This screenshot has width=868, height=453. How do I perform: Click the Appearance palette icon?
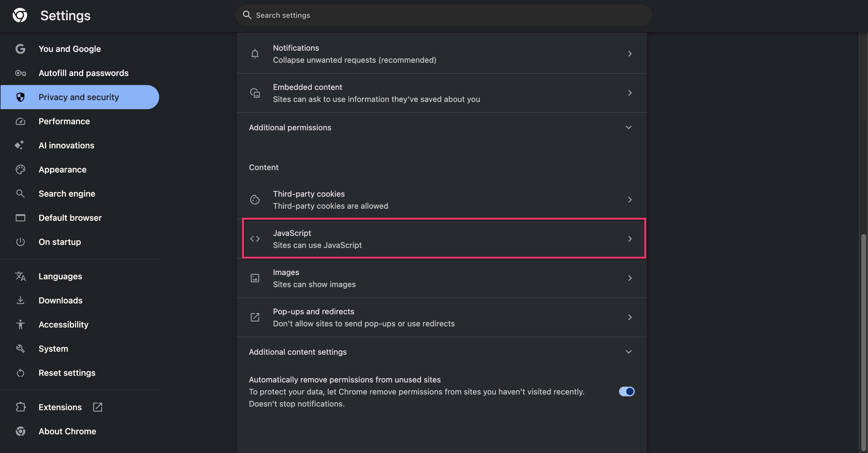tap(20, 170)
